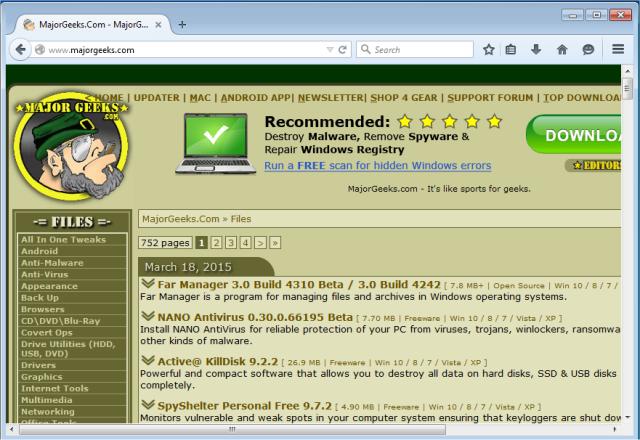Click the MajorGeeks.Com breadcrumb link
Viewport: 640px width, 440px height.
click(180, 219)
